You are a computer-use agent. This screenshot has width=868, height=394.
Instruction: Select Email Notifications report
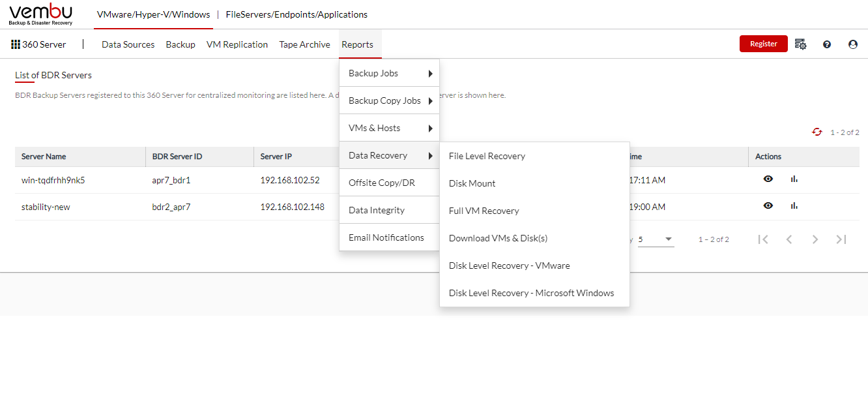click(390, 237)
